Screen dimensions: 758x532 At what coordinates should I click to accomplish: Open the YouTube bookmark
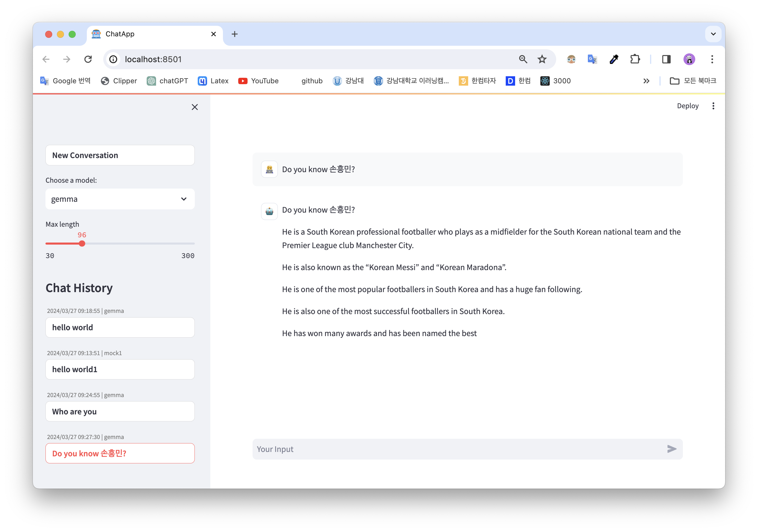click(258, 81)
